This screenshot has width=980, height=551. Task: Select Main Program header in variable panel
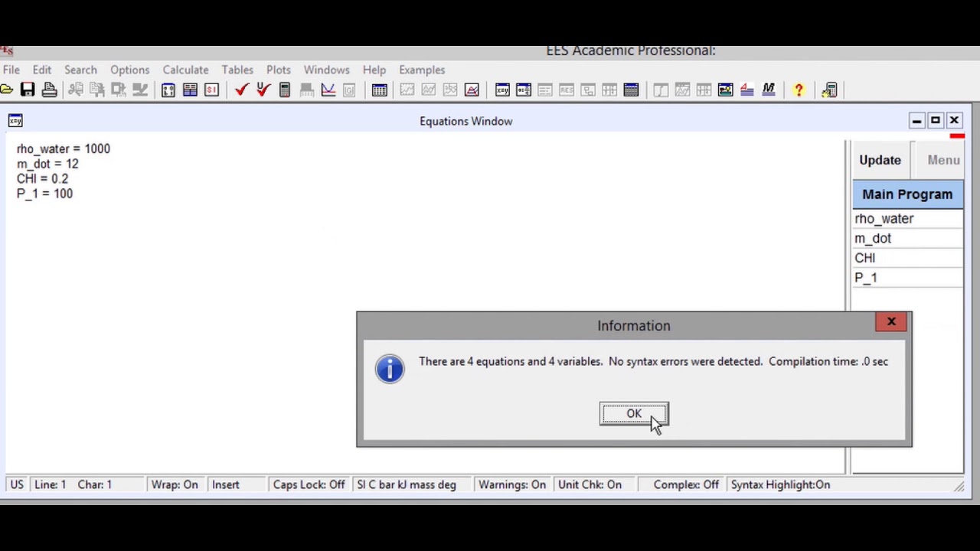click(x=907, y=194)
